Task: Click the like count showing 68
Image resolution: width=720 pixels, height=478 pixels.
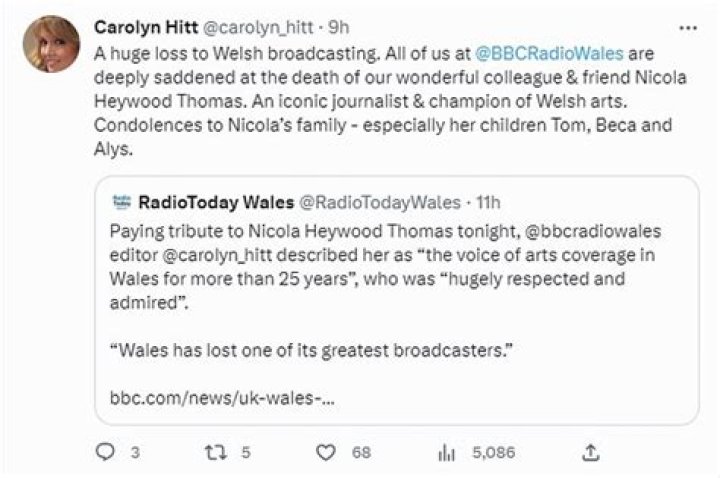Action: pyautogui.click(x=360, y=452)
